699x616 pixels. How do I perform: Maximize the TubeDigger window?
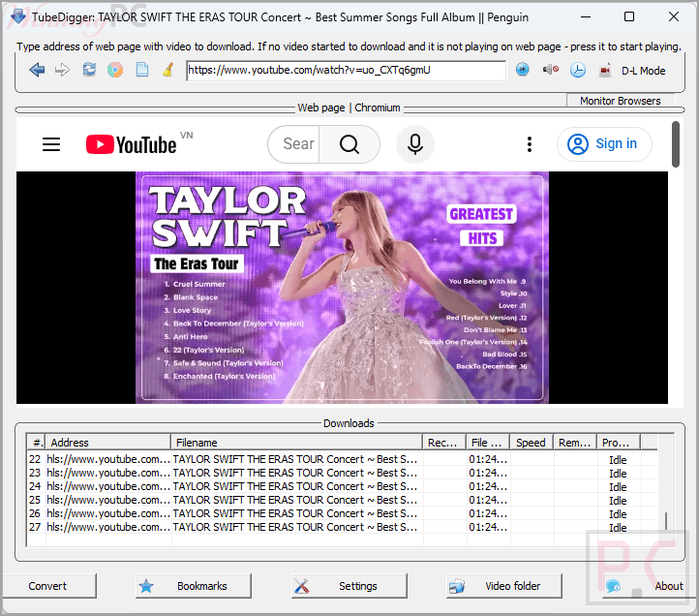point(629,17)
